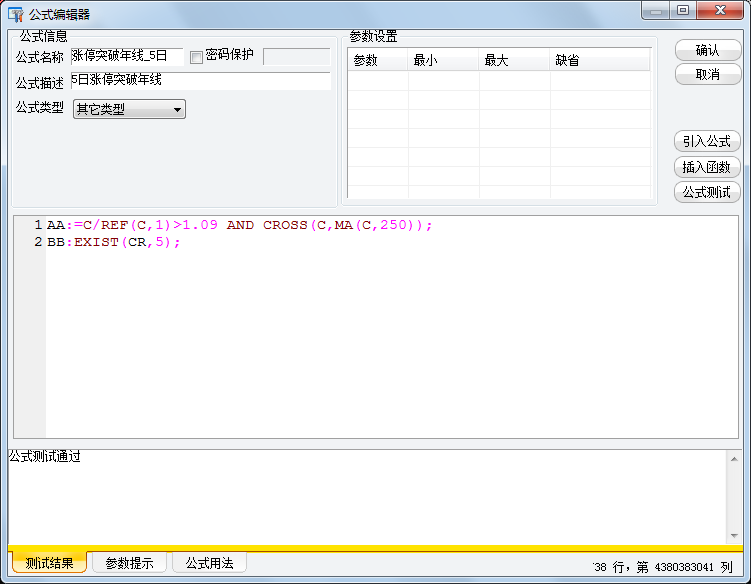The height and width of the screenshot is (584, 751).
Task: Close the formula editor window
Action: pos(720,11)
